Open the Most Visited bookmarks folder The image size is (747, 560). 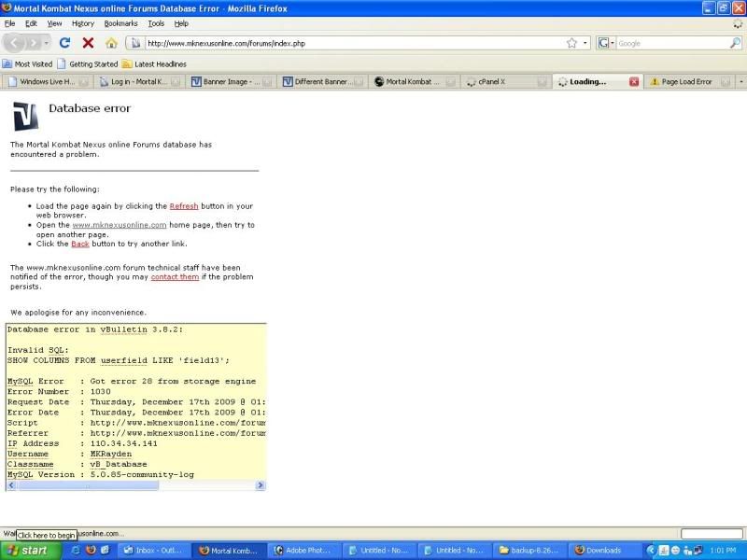[28, 63]
